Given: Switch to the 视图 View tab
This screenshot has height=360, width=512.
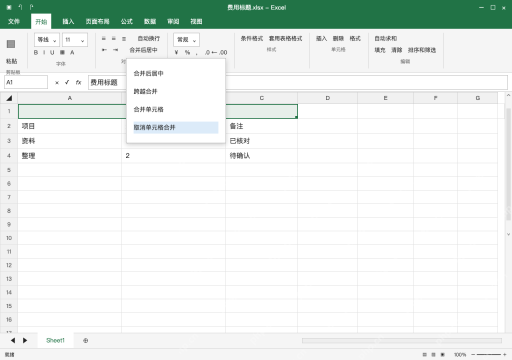Looking at the screenshot, I should 196,21.
